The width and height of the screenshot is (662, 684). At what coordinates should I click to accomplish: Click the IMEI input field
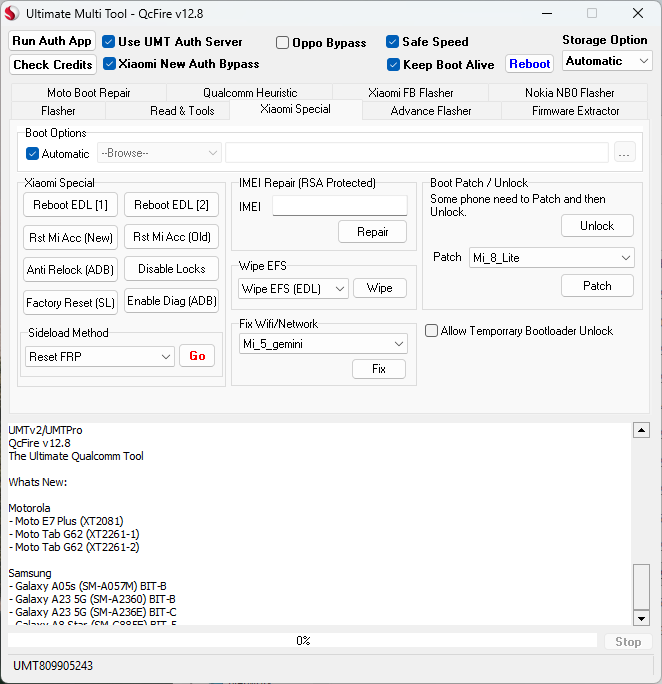pos(340,205)
